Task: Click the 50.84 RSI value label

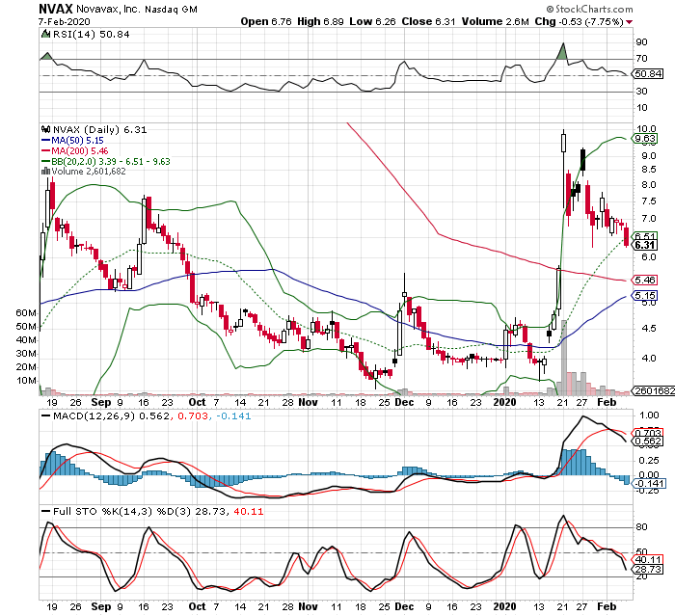Action: [x=645, y=73]
